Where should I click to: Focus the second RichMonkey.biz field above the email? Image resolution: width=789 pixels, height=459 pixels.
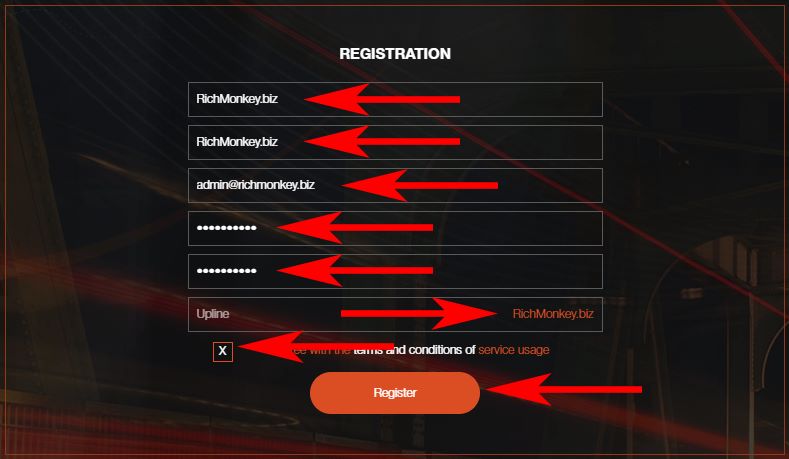coord(395,142)
